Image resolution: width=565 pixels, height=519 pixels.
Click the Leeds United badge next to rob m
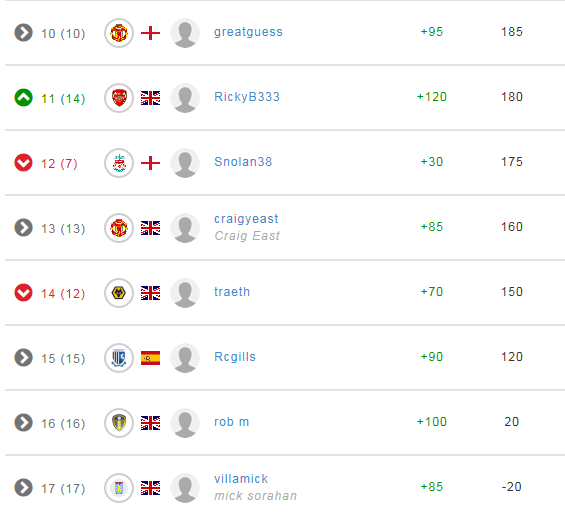[x=119, y=423]
